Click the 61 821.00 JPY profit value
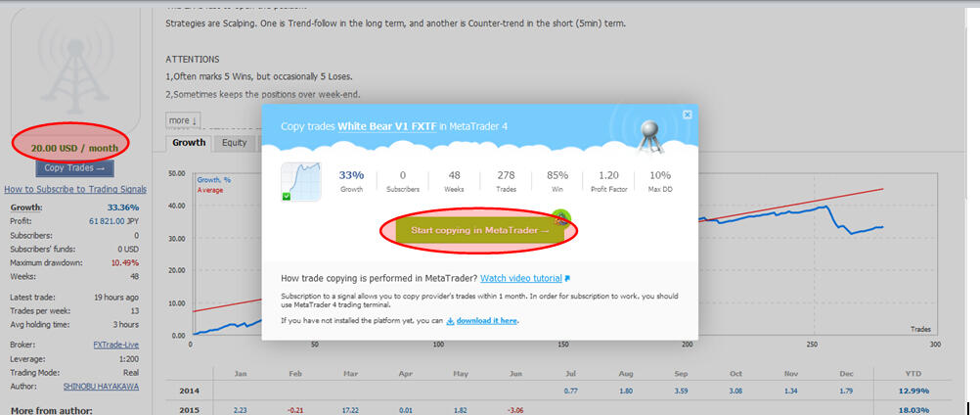This screenshot has width=980, height=415. coord(113,221)
